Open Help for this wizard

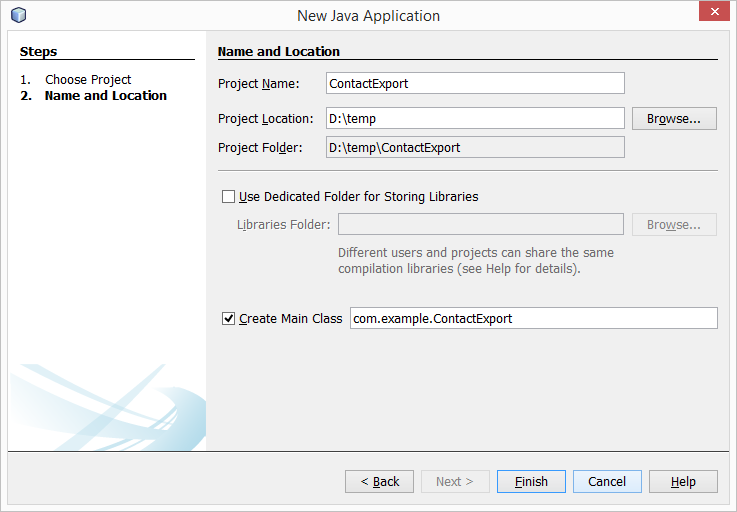pos(683,481)
